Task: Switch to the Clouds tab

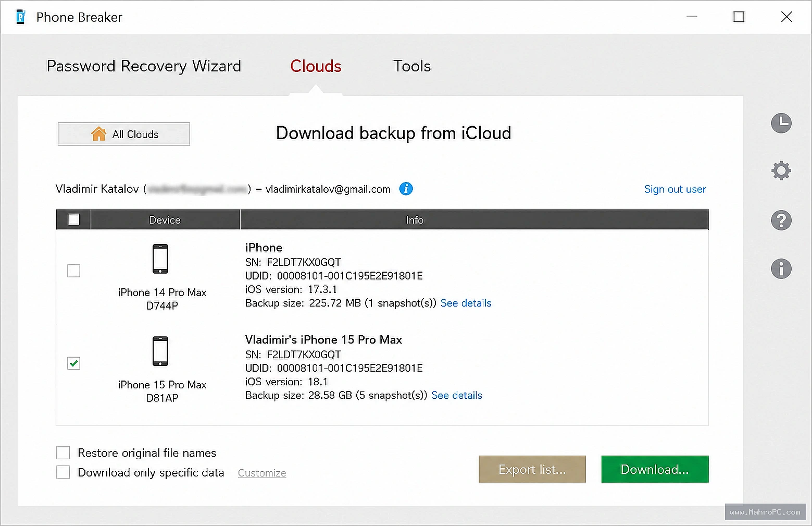Action: click(316, 66)
